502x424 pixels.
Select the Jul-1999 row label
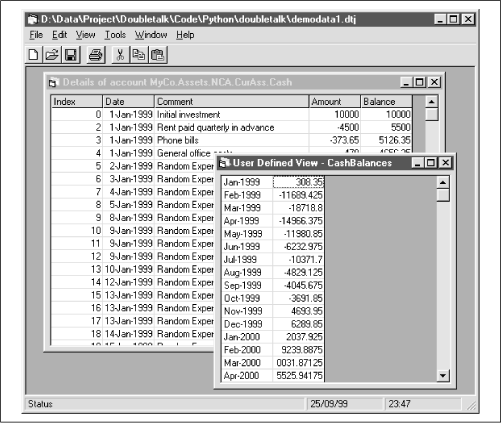pos(247,260)
